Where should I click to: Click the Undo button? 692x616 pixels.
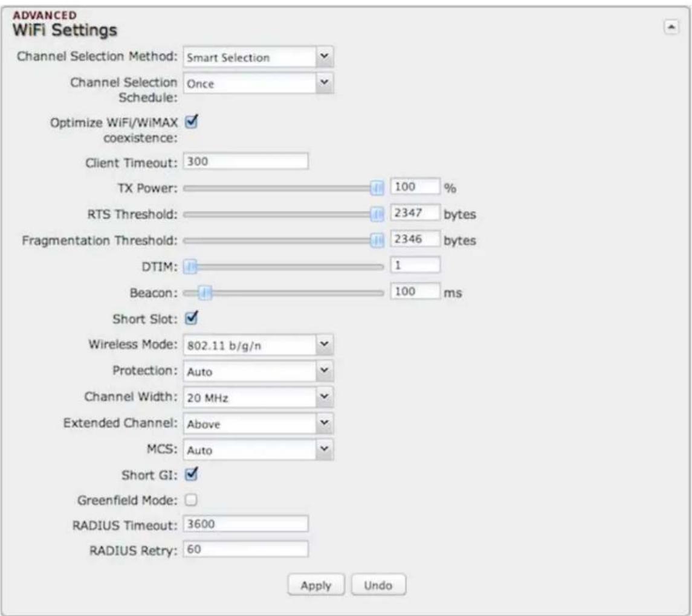(378, 585)
